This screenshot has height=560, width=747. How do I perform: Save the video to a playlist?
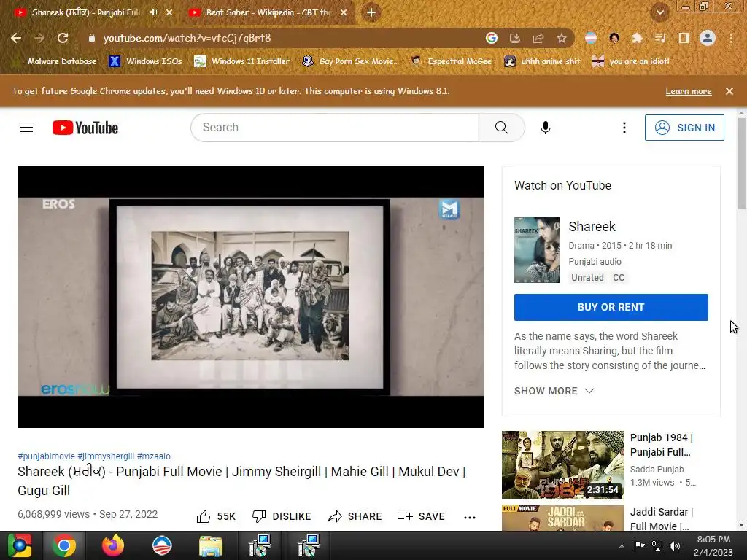click(421, 516)
